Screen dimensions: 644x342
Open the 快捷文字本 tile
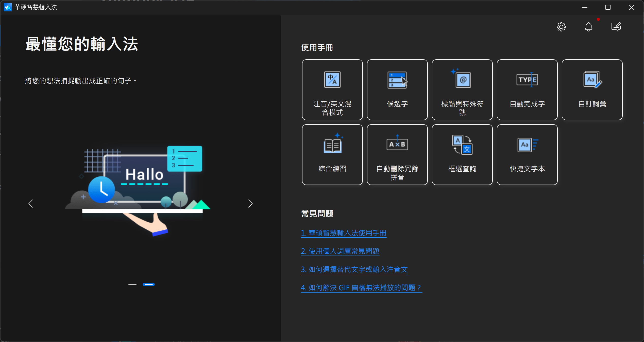527,155
